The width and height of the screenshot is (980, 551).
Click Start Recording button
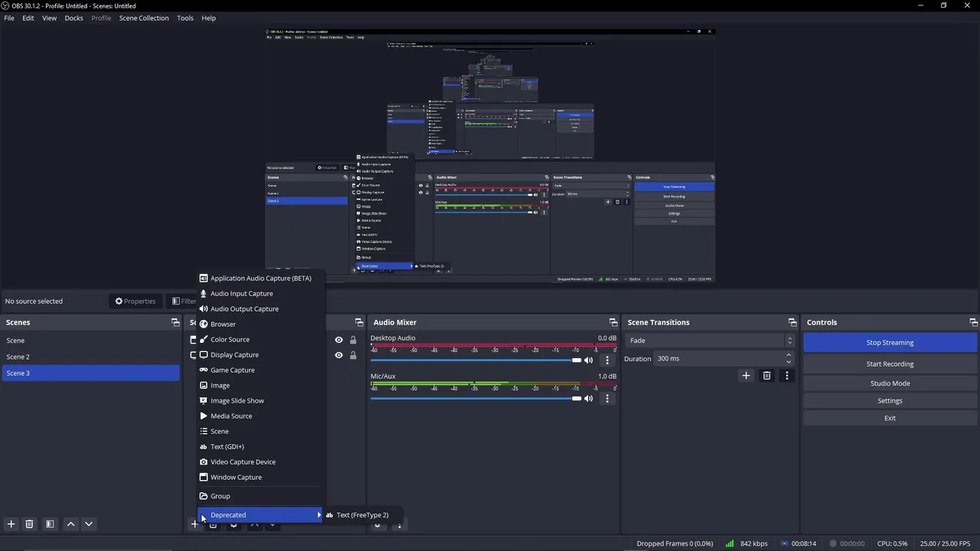[x=890, y=364]
